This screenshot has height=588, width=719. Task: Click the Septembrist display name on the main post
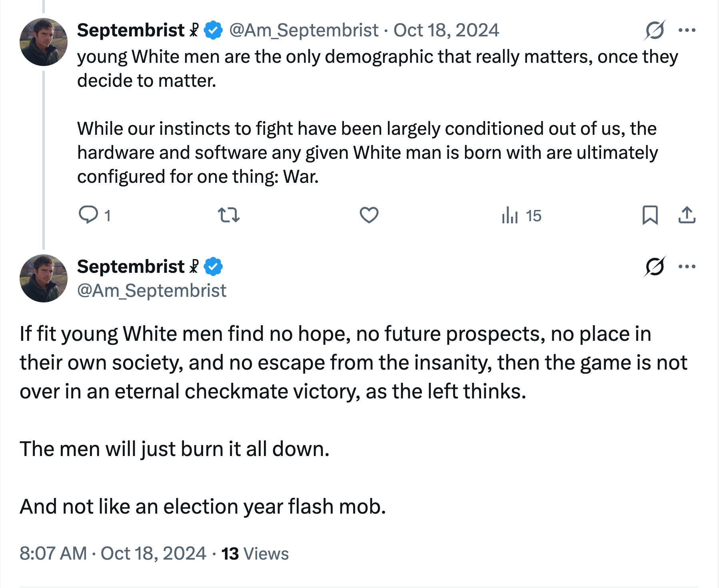[x=131, y=267]
